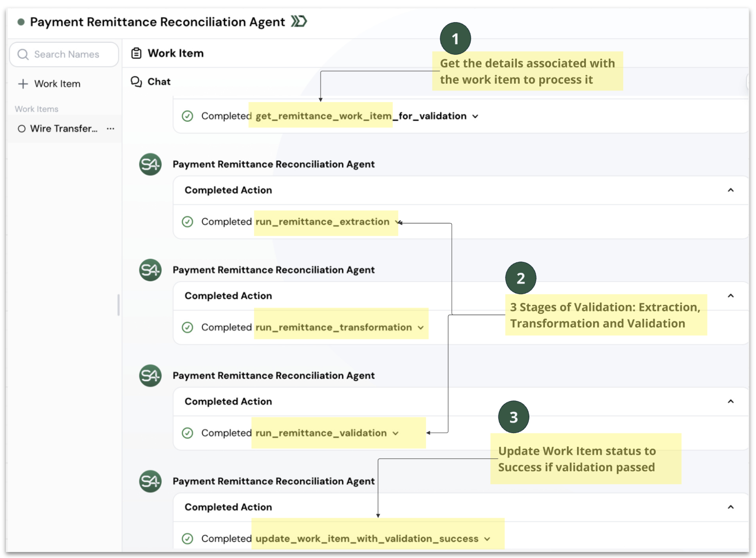Click the Chat bubbles icon
Image resolution: width=756 pixels, height=558 pixels.
coord(136,82)
